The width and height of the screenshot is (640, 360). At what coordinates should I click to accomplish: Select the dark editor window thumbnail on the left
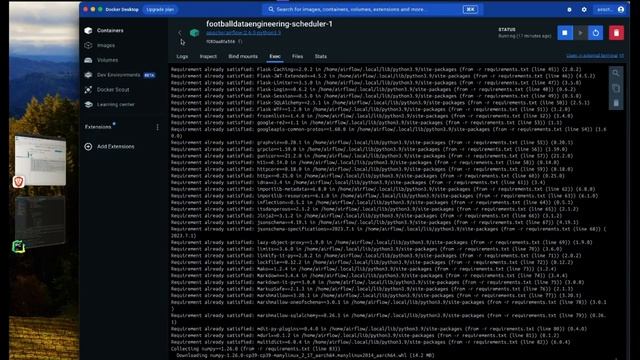click(x=40, y=221)
